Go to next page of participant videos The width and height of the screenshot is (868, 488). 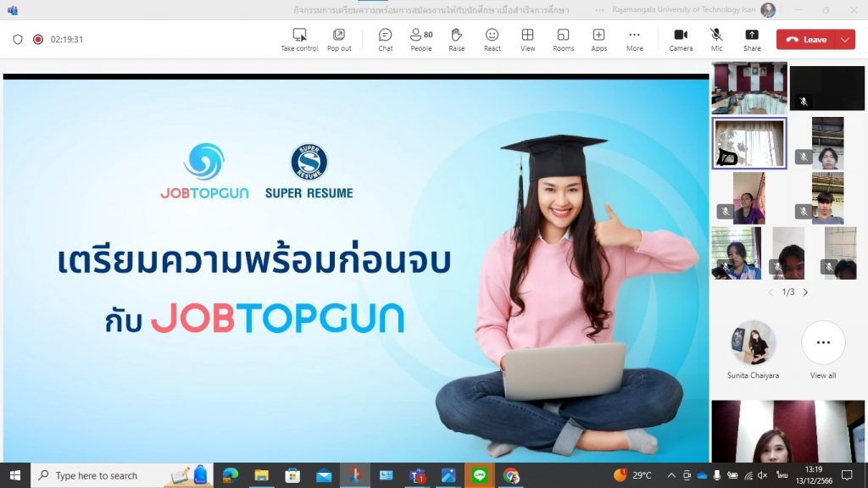click(805, 292)
